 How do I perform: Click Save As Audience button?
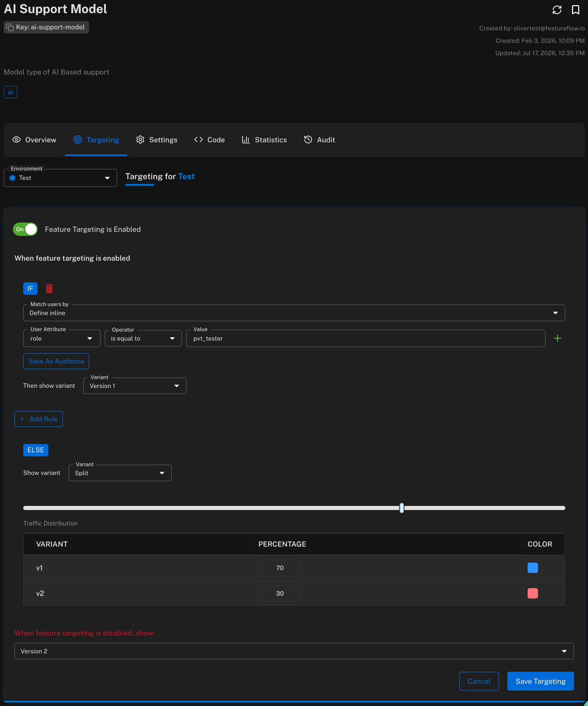click(x=56, y=361)
